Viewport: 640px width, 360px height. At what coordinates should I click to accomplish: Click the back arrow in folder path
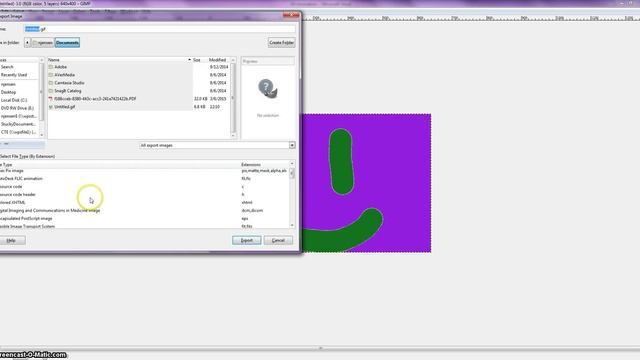tap(27, 42)
